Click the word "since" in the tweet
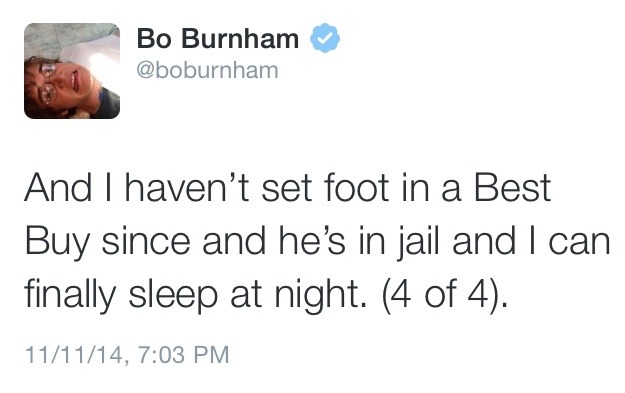This screenshot has width=625, height=393. pyautogui.click(x=146, y=241)
